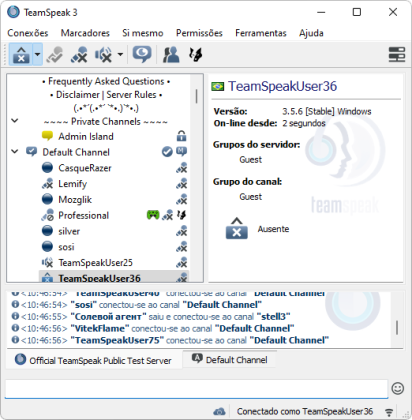
Task: Select TeamSpeakUser36 in the channel tree
Action: tap(99, 278)
